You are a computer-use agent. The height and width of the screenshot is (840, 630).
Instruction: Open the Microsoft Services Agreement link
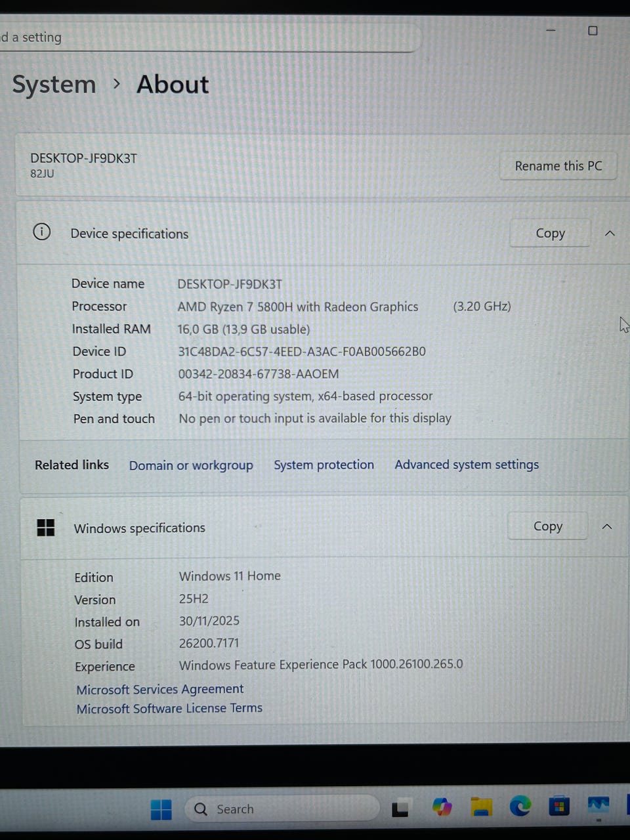point(160,689)
